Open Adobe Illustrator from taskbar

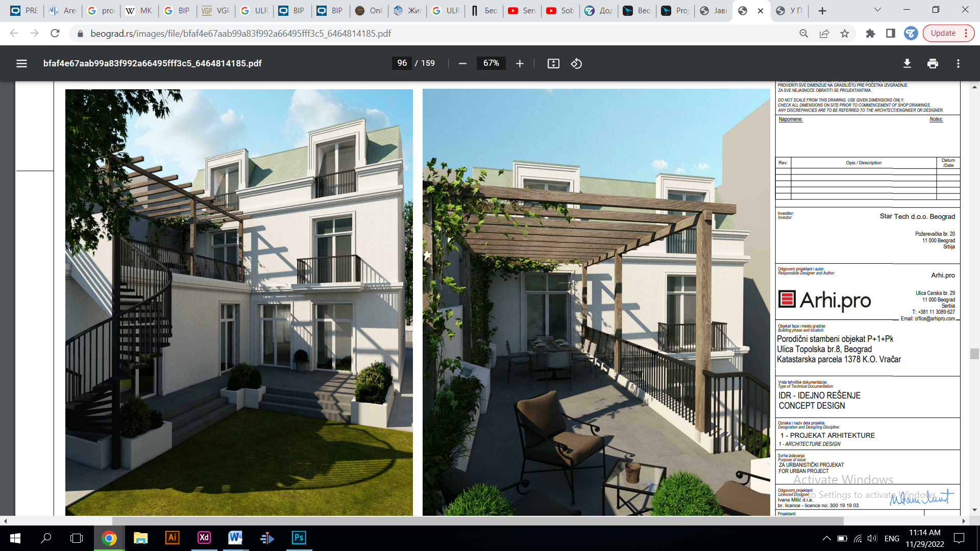click(x=173, y=538)
